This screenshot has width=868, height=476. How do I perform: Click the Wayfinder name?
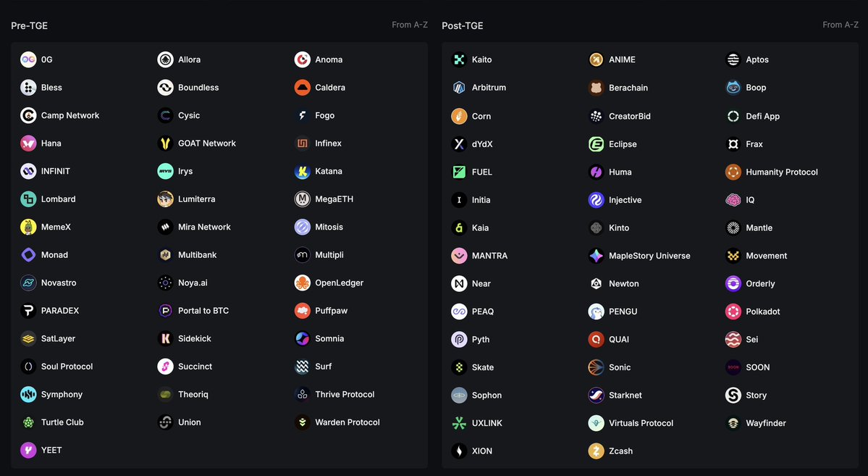[x=766, y=423]
